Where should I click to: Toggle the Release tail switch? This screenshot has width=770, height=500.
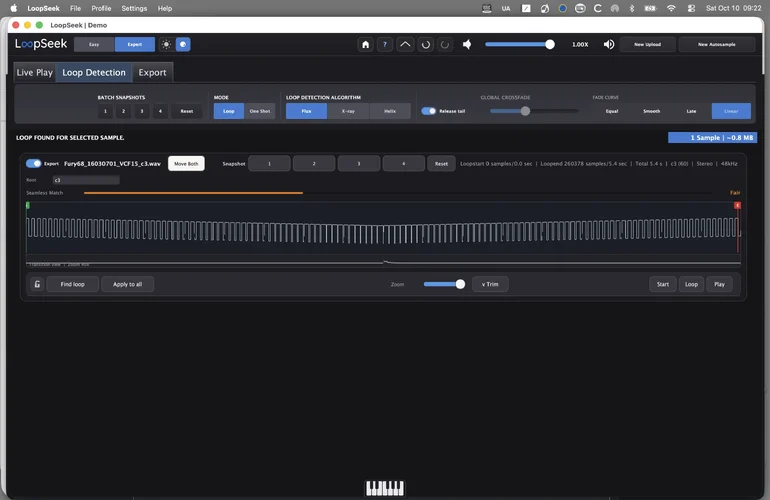429,111
